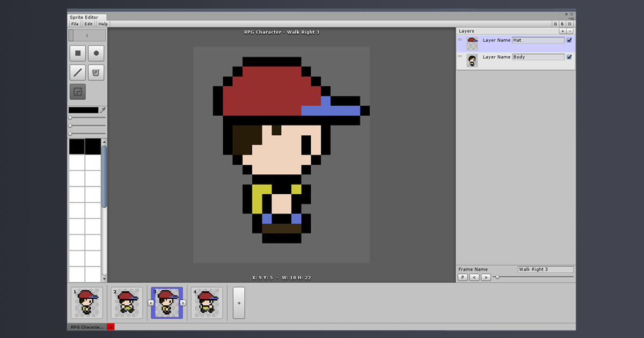This screenshot has width=644, height=338.
Task: Open the File menu
Action: (75, 24)
